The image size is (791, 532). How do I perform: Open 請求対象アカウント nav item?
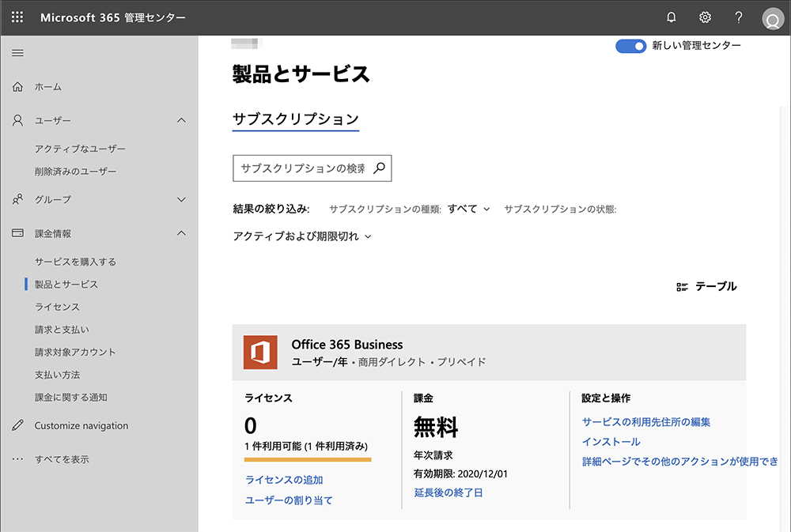point(75,352)
